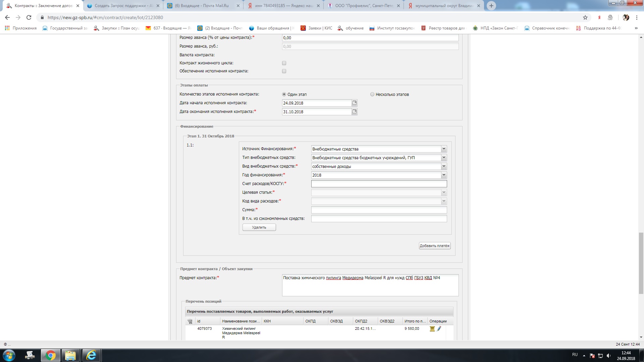Bookmark this page with the star icon
The image size is (644, 362).
[585, 17]
